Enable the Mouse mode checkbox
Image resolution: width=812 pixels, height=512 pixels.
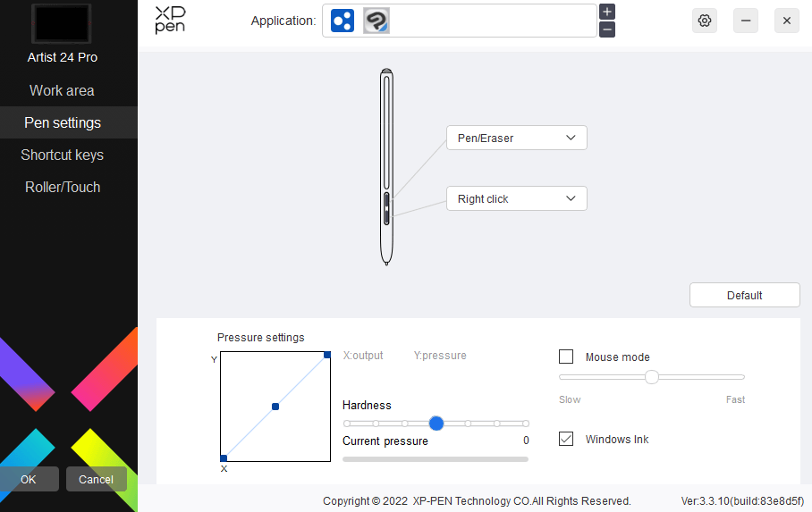(566, 357)
